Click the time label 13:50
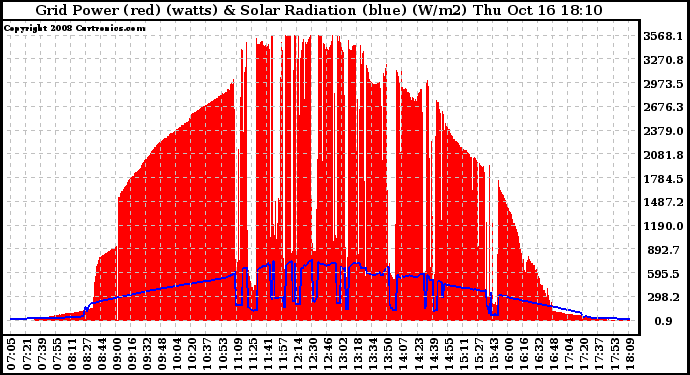Image resolution: width=690 pixels, height=375 pixels. click(388, 354)
